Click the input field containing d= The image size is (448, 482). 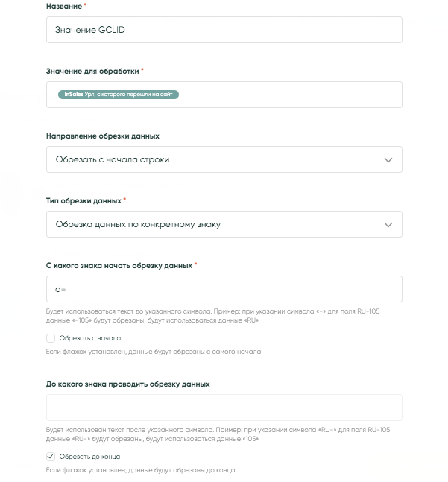click(224, 289)
